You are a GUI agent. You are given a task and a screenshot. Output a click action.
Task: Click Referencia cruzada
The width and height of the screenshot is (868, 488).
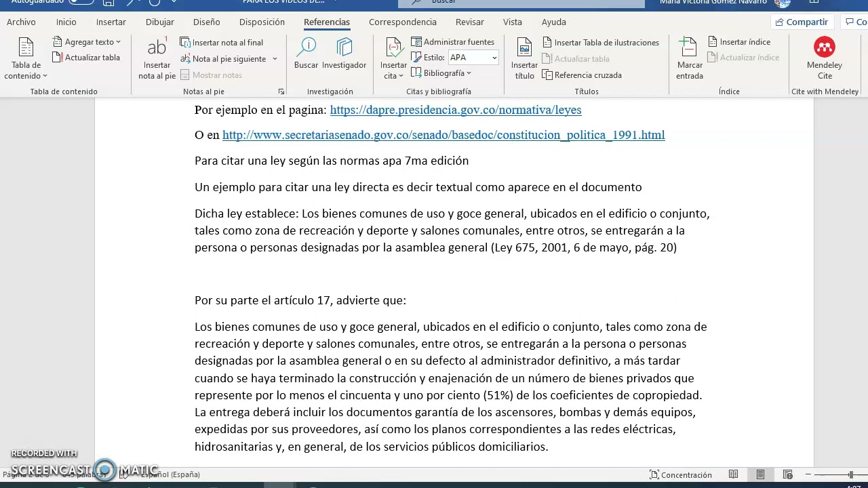[x=581, y=75]
